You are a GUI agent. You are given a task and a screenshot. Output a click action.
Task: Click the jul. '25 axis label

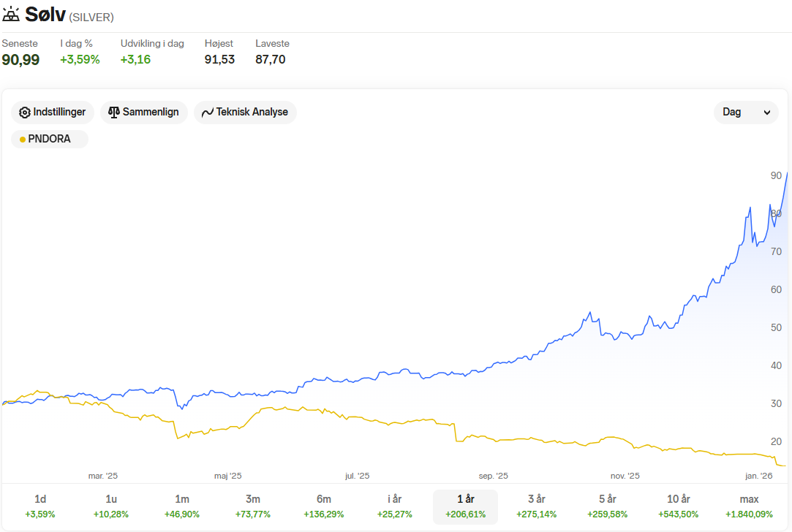[x=357, y=476]
